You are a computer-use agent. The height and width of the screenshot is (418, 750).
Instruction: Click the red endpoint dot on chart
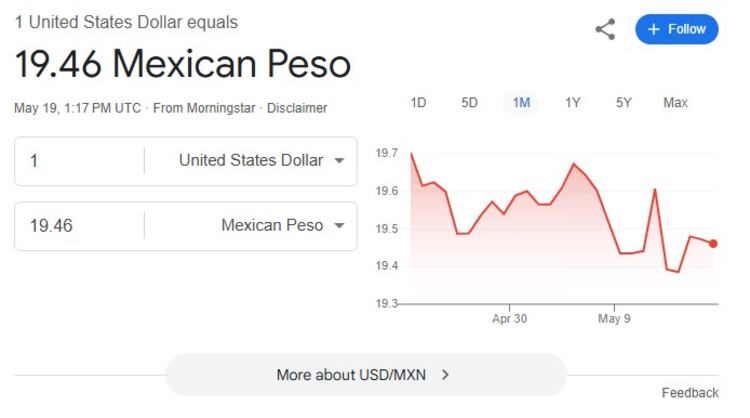point(713,243)
